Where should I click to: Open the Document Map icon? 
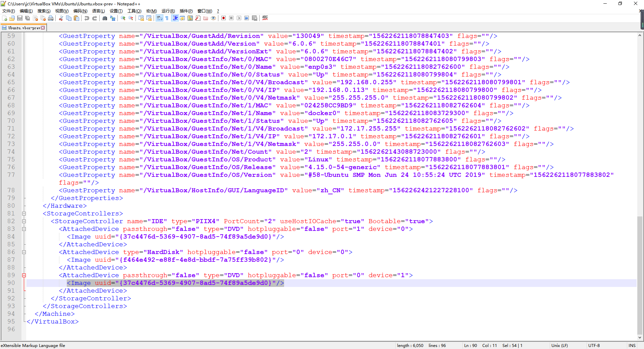coord(190,18)
